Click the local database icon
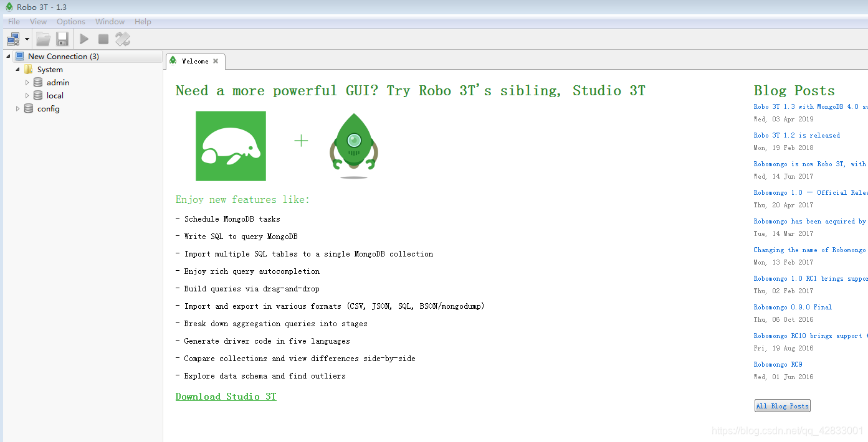 [x=38, y=95]
